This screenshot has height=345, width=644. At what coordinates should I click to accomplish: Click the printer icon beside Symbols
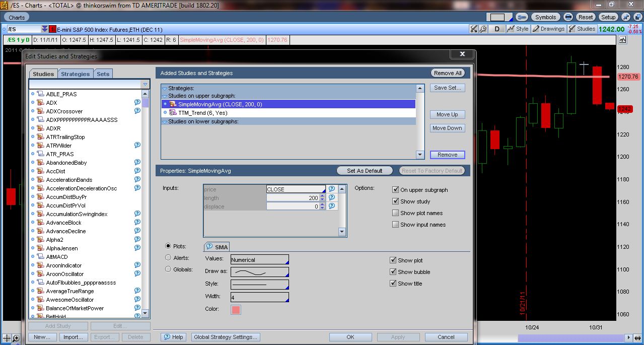568,17
